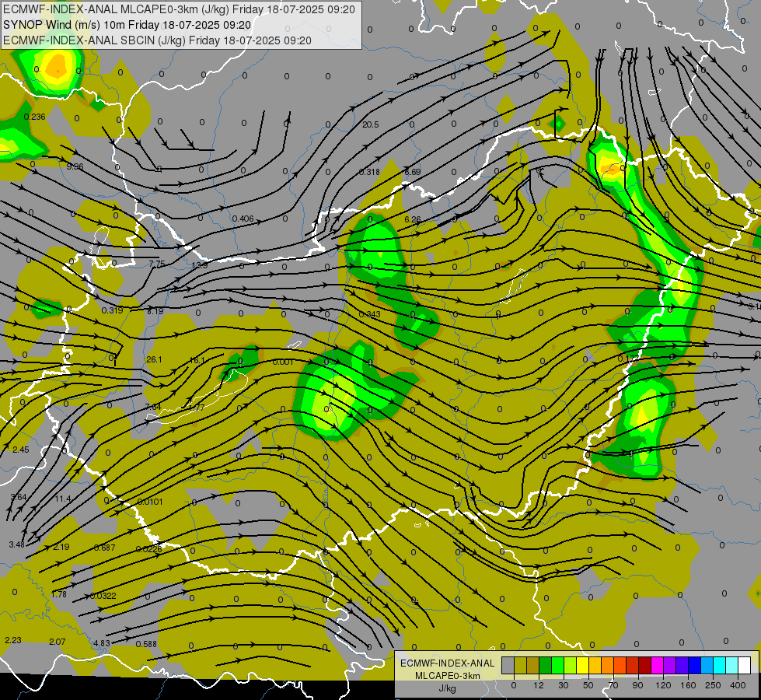The width and height of the screenshot is (761, 700).
Task: Click the map value 0.343
Action: pyautogui.click(x=370, y=315)
